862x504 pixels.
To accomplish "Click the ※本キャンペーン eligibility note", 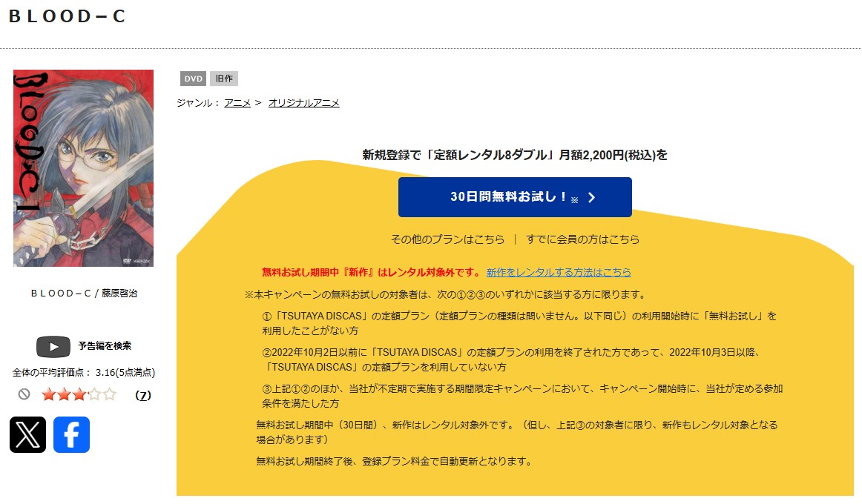I will tap(447, 295).
